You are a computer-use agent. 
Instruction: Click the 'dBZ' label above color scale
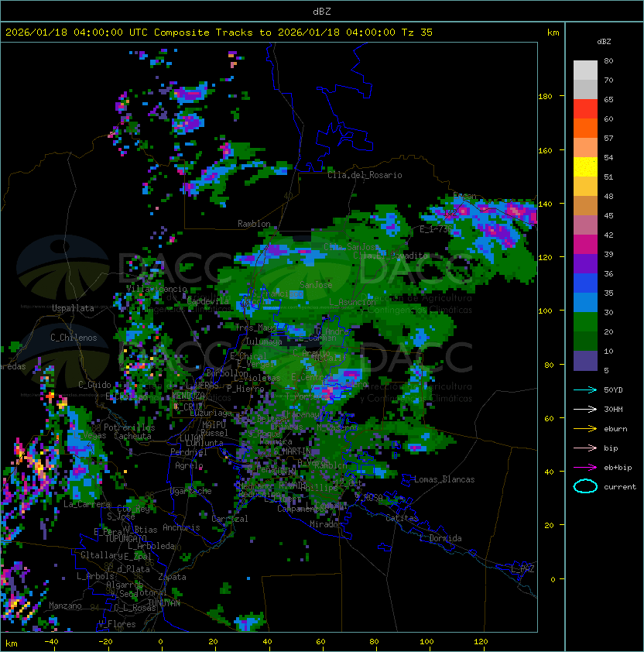pos(604,42)
